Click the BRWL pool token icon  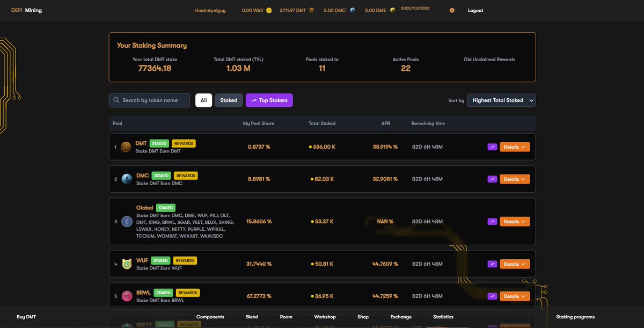pyautogui.click(x=125, y=296)
